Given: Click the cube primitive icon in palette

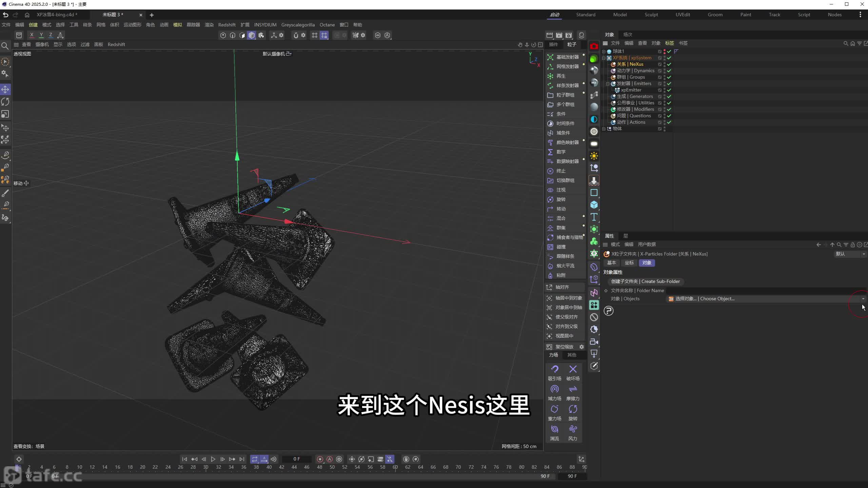Looking at the screenshot, I should 594,205.
